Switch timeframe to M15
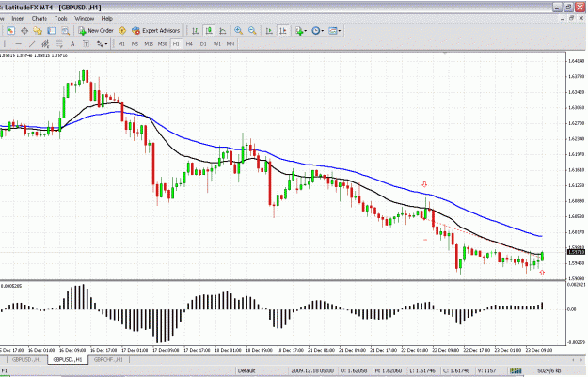This screenshot has height=377, width=588. pos(149,44)
